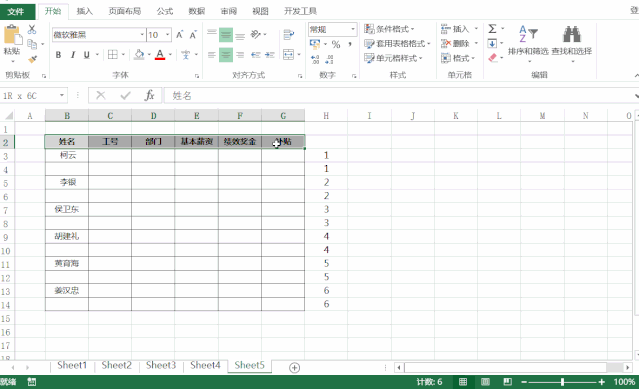Add a new sheet with plus button
Image resolution: width=639 pixels, height=389 pixels.
[x=294, y=367]
